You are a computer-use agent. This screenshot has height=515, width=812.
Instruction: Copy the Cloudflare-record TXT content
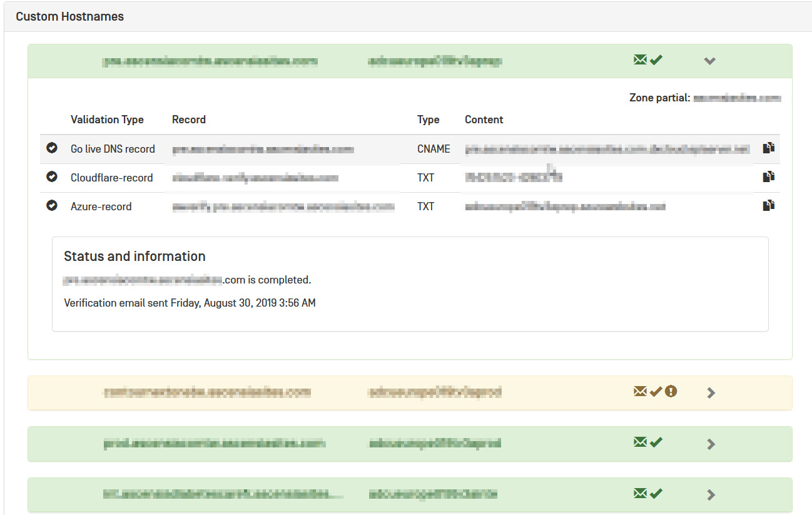point(768,177)
